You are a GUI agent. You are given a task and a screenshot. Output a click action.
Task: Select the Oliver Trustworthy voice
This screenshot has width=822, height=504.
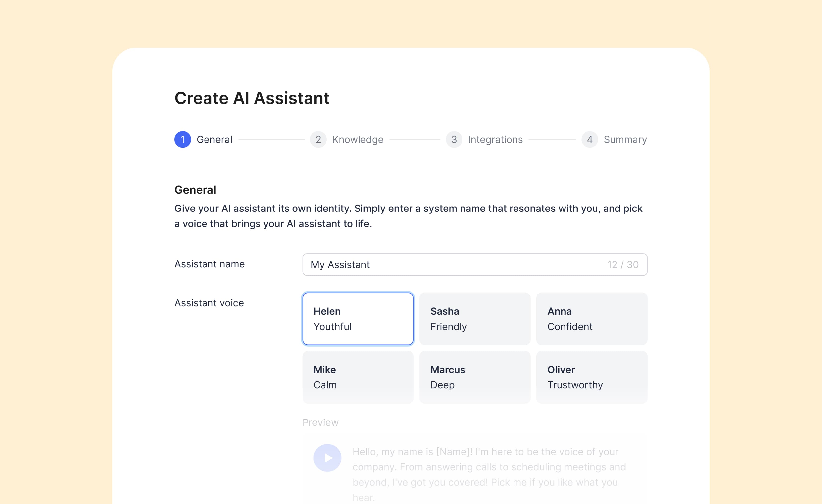coord(591,377)
